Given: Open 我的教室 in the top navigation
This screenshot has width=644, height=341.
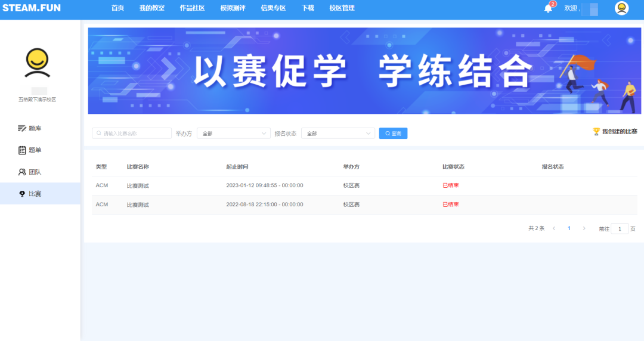Looking at the screenshot, I should (152, 8).
